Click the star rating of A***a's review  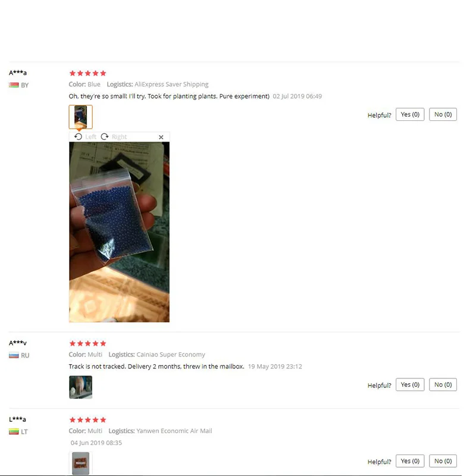point(87,73)
